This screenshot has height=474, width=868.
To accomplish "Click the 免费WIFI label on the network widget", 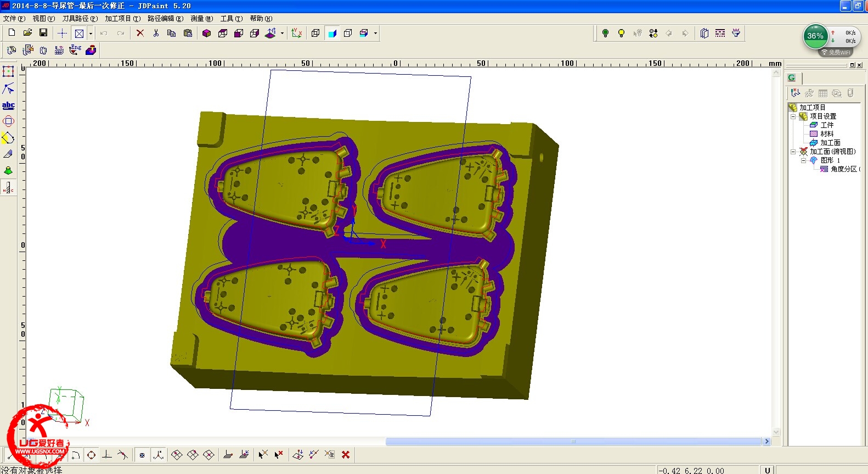I will point(839,53).
